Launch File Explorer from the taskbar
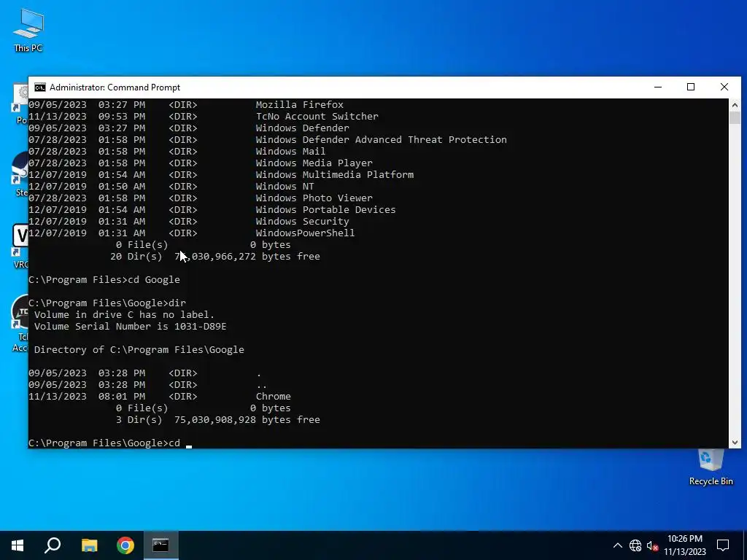The height and width of the screenshot is (560, 747). point(89,545)
